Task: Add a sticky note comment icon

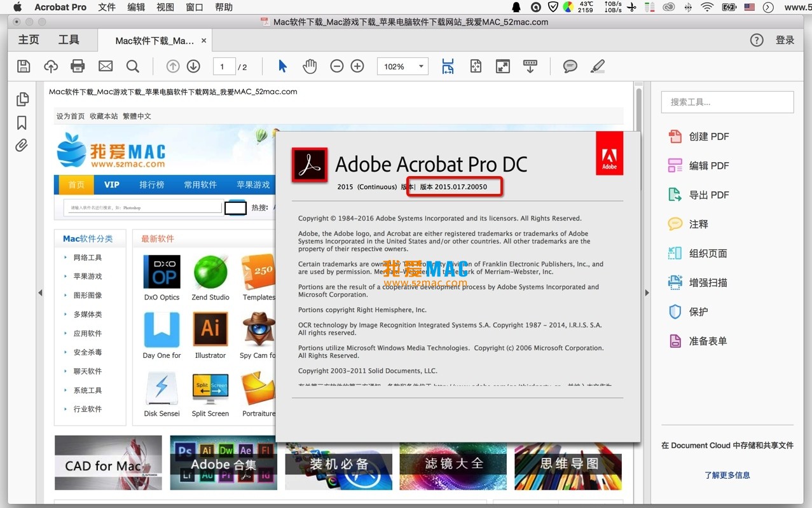Action: pyautogui.click(x=570, y=66)
